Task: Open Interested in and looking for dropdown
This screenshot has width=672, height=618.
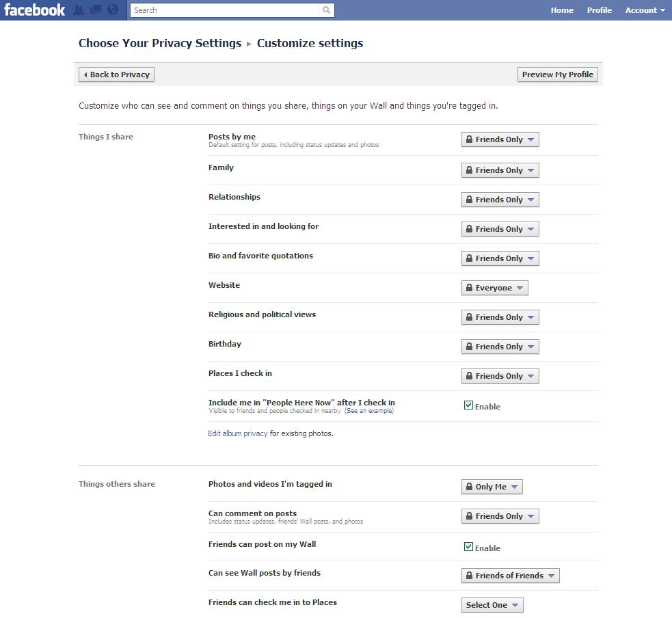Action: pyautogui.click(x=500, y=229)
